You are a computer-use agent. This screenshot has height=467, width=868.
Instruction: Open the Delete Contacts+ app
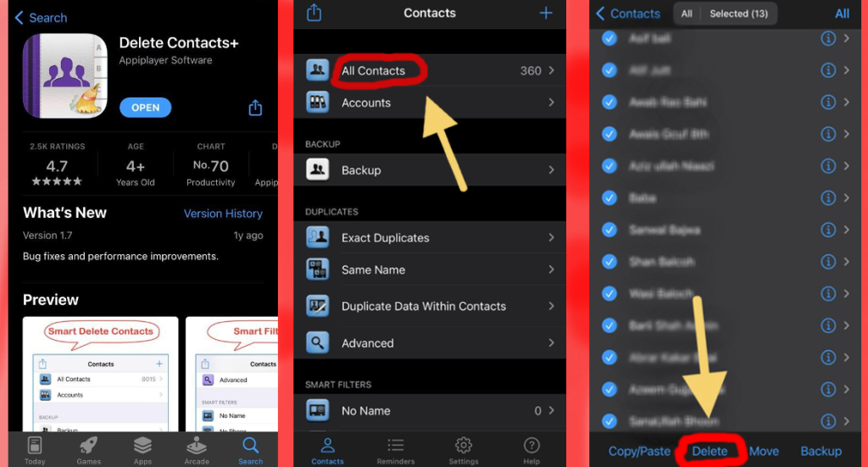click(x=145, y=108)
